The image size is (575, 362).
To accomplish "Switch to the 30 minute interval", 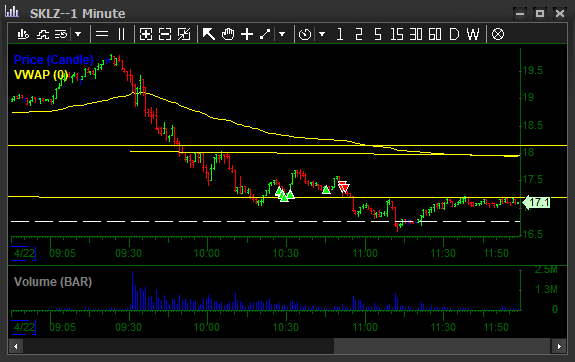I will [416, 34].
